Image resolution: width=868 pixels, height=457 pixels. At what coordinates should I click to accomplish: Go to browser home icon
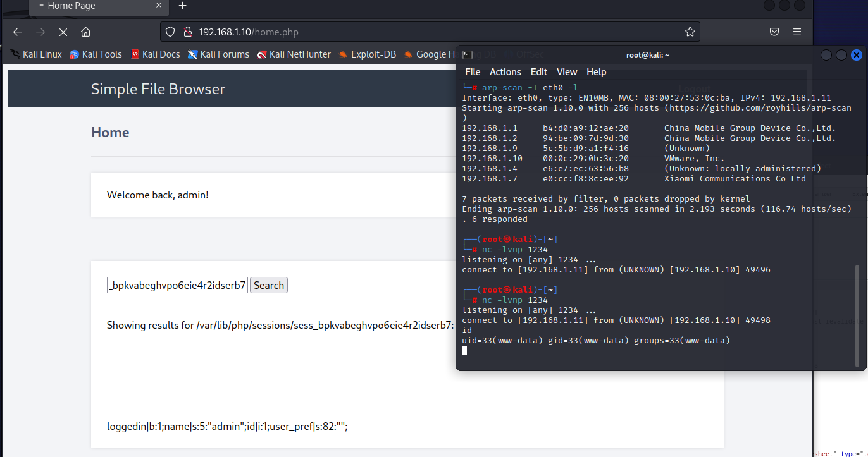click(86, 32)
